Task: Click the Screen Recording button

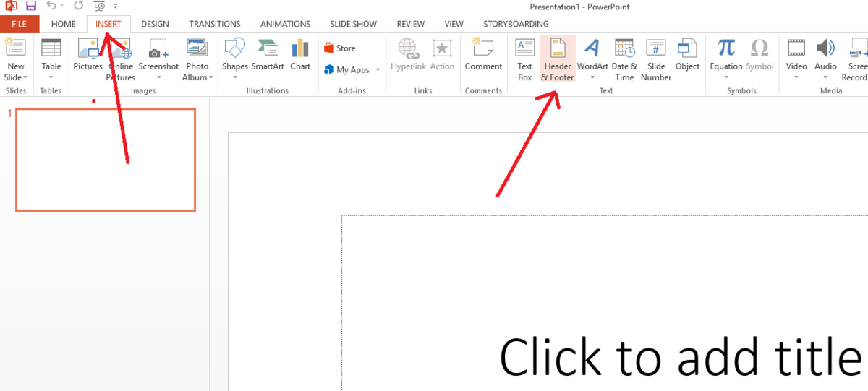Action: point(855,59)
